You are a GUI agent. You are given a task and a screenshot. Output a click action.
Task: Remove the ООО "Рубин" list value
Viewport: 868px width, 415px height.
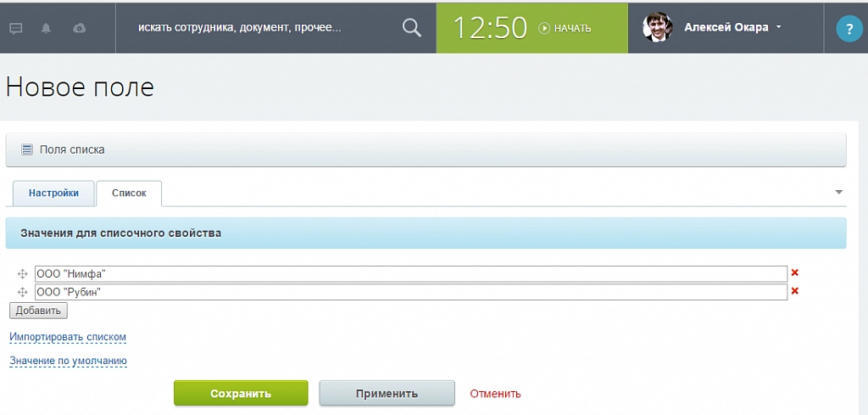[795, 291]
